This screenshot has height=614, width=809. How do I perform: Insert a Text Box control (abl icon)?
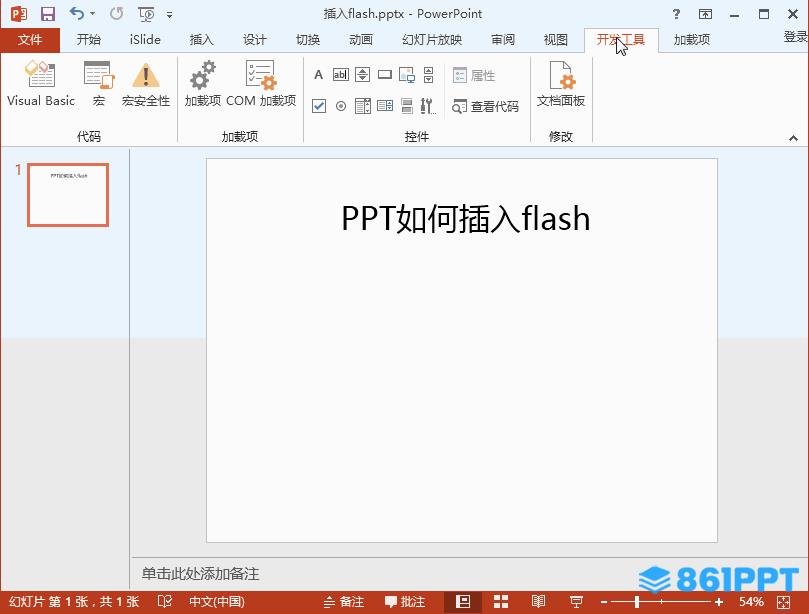[x=341, y=75]
